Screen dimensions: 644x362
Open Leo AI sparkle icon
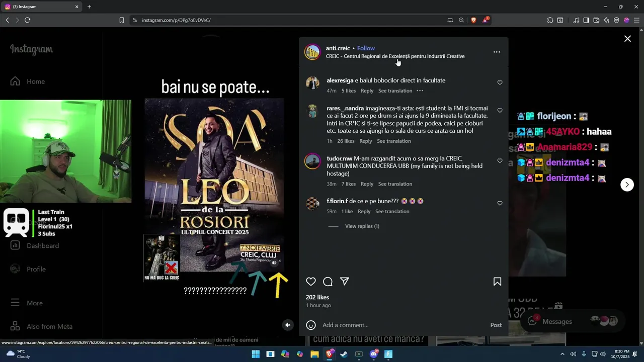pos(606,20)
